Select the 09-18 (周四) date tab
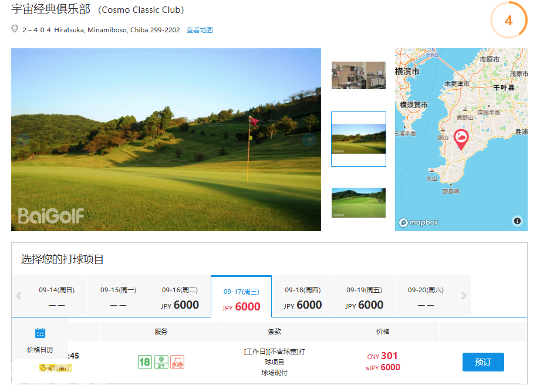Viewport: 540px width, 392px height. click(x=302, y=297)
